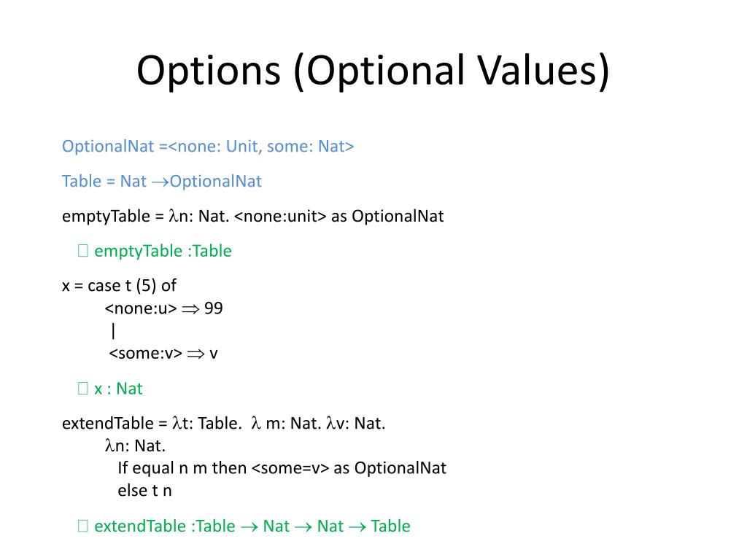Click the <some:v> ⇒ v case branch
The height and width of the screenshot is (560, 747).
(x=163, y=354)
